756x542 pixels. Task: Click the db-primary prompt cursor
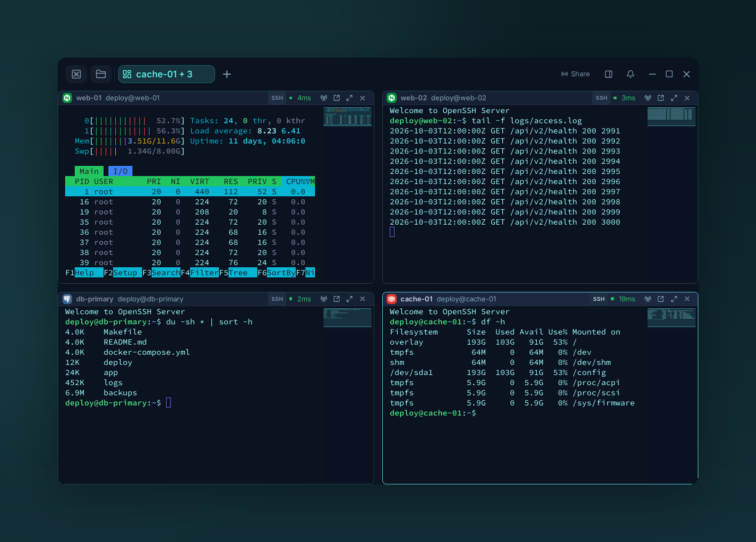pos(168,403)
